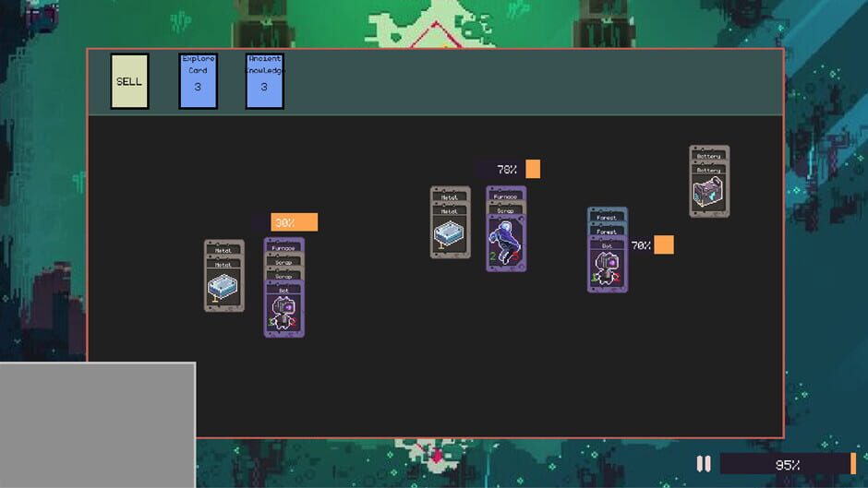The image size is (868, 488).
Task: Select the Metal ingot beside the 78% furnace
Action: click(x=450, y=231)
